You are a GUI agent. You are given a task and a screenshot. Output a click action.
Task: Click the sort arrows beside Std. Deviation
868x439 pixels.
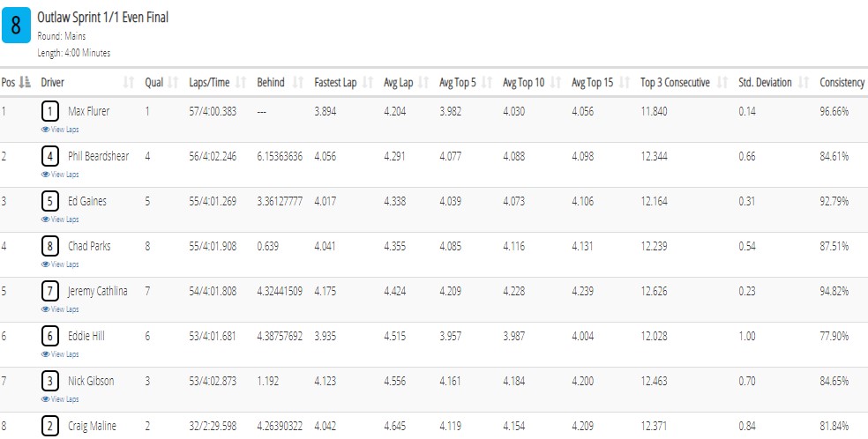804,83
